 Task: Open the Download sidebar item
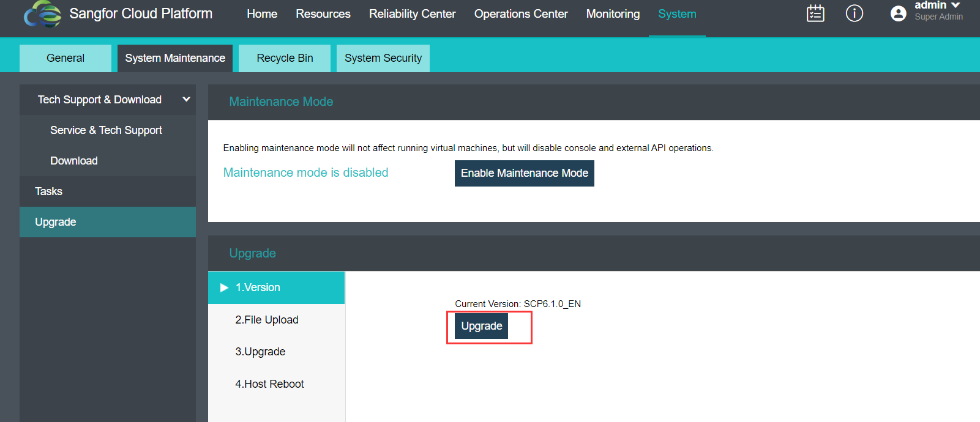(108, 161)
